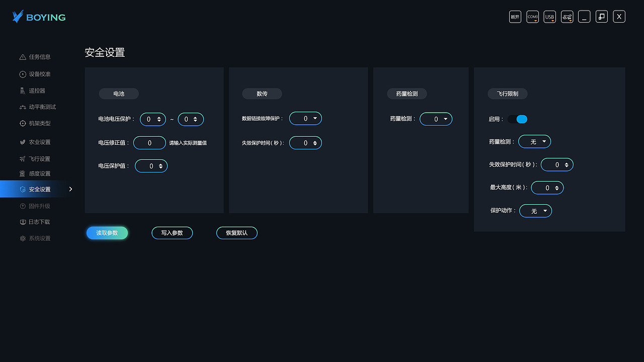644x362 pixels.
Task: Click the 安全设置 shield icon
Action: pyautogui.click(x=23, y=190)
